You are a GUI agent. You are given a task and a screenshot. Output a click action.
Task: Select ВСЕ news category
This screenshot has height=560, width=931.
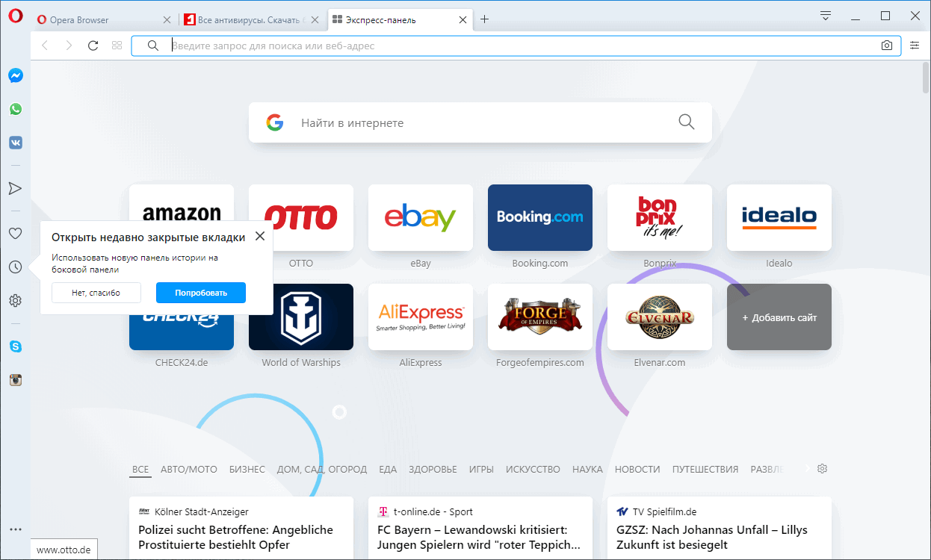tap(140, 470)
